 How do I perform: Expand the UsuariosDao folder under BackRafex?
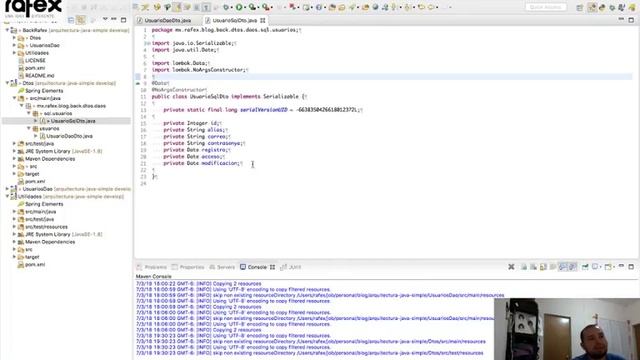point(14,45)
